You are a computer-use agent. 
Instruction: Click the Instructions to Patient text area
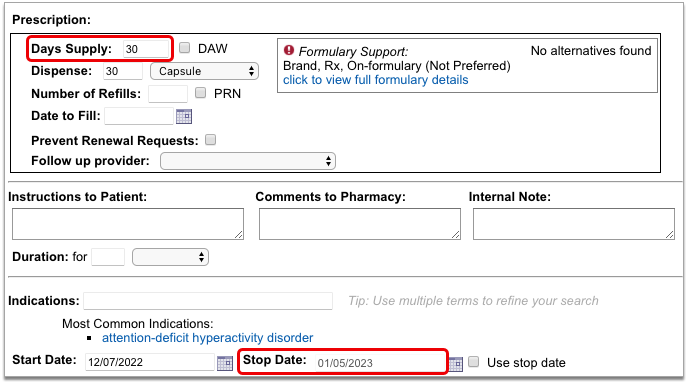128,224
